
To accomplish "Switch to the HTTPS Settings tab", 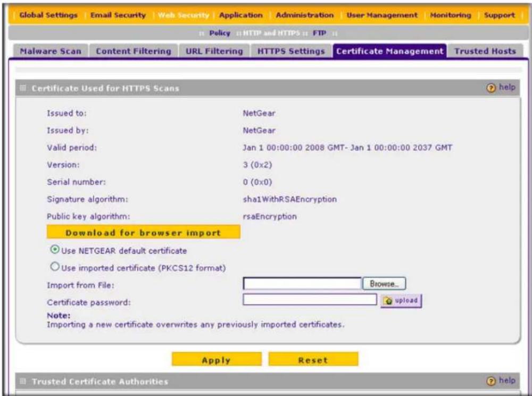I will pyautogui.click(x=291, y=51).
